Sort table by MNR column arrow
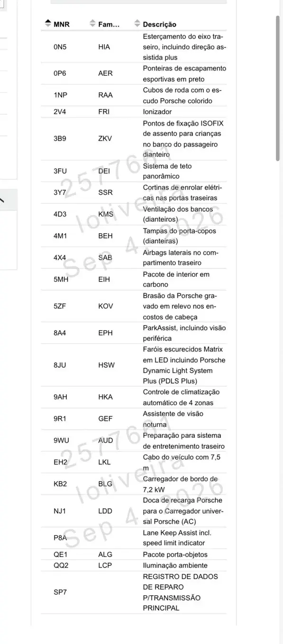 pyautogui.click(x=47, y=23)
